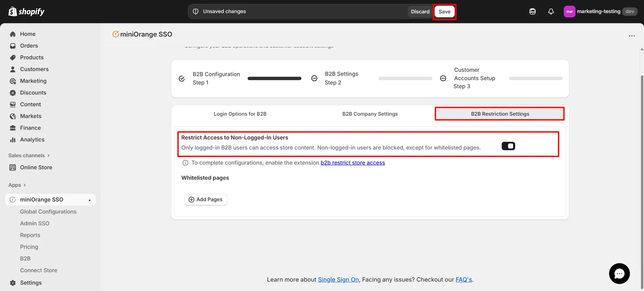Open Pricing submenu item
Viewport: 644px width, 291px height.
(x=29, y=247)
